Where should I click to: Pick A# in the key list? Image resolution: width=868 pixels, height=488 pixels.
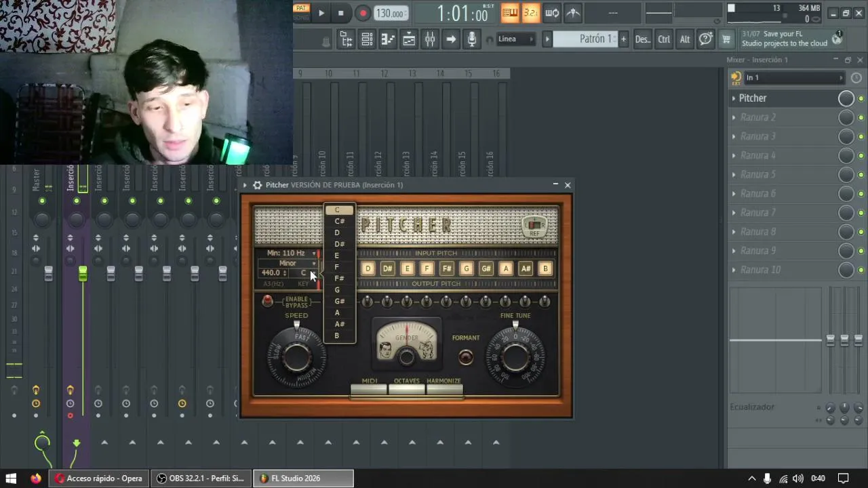click(x=340, y=324)
